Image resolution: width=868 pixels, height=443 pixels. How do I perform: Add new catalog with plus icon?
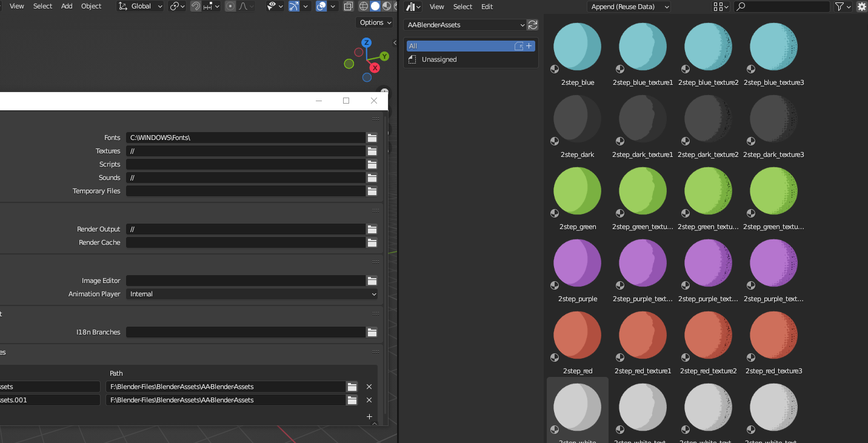[x=529, y=46]
